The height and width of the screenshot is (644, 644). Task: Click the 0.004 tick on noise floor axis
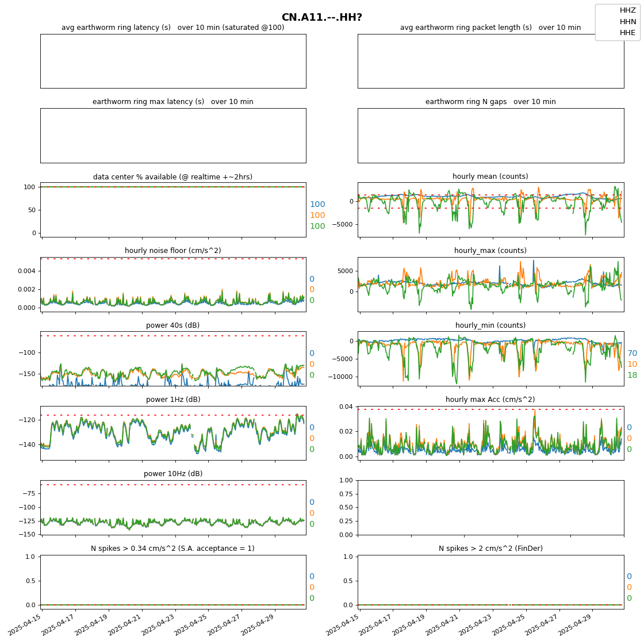(26, 271)
